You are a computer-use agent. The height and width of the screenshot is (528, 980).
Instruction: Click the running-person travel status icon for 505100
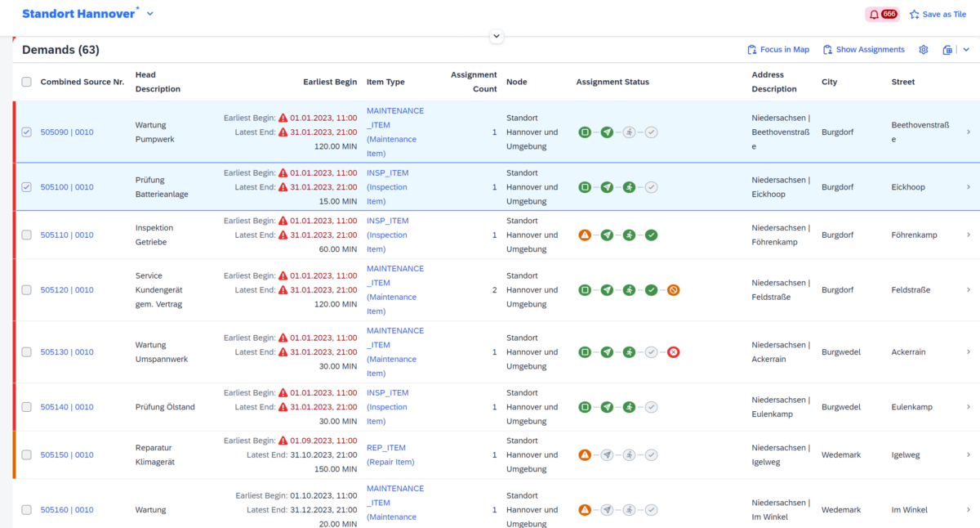pos(628,187)
